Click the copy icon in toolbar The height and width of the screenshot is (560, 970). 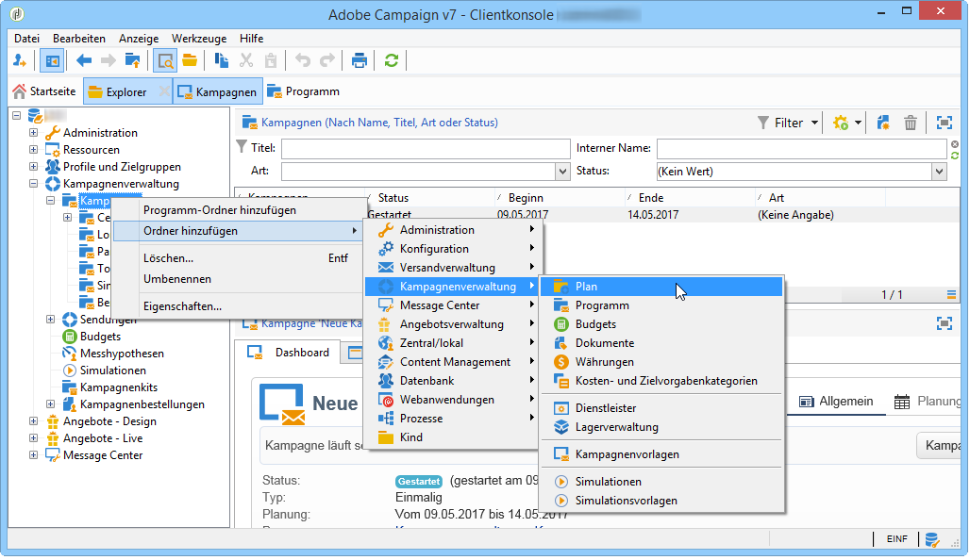[x=222, y=60]
